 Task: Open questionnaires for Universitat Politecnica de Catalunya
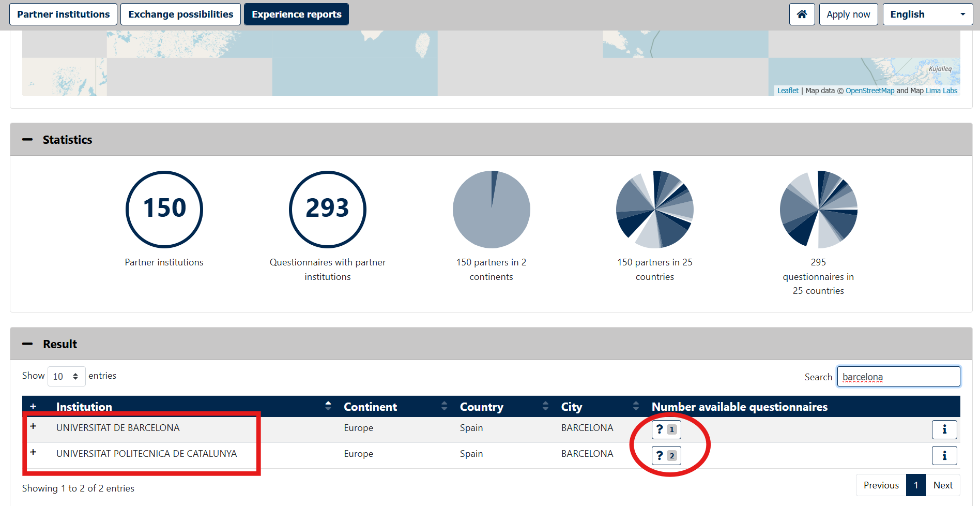666,456
